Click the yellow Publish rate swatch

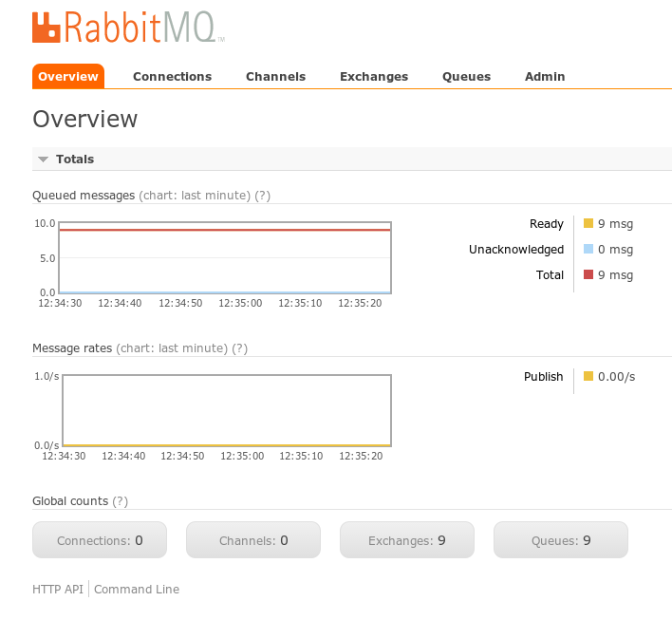pos(588,376)
